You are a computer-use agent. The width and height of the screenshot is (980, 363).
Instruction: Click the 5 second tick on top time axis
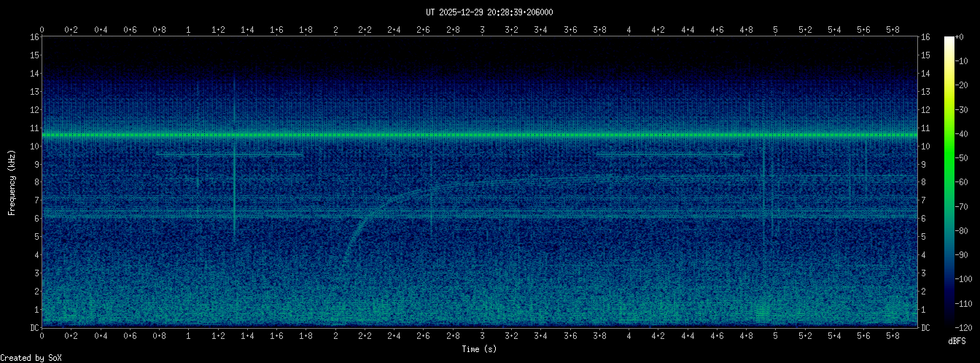775,30
